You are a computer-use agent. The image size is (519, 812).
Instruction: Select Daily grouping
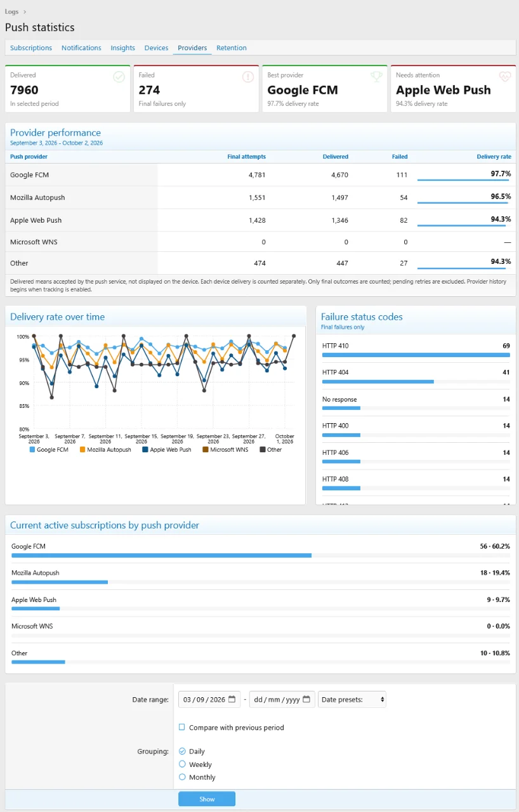(182, 751)
